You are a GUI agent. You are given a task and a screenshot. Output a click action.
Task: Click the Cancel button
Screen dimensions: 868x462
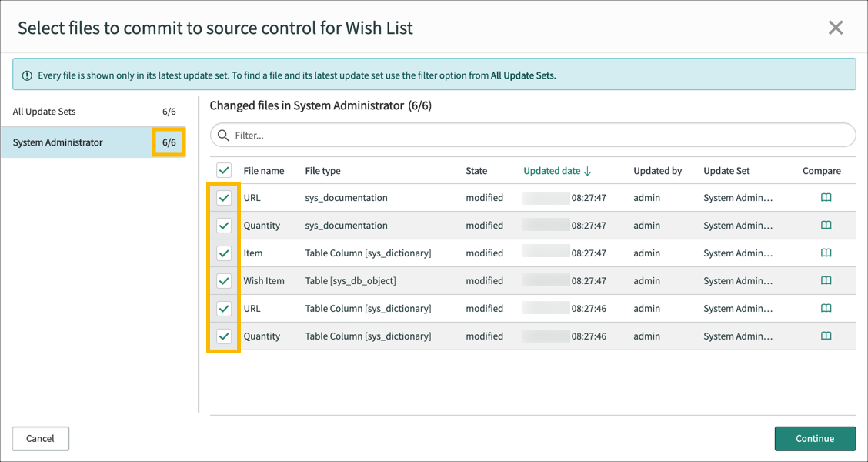[40, 438]
